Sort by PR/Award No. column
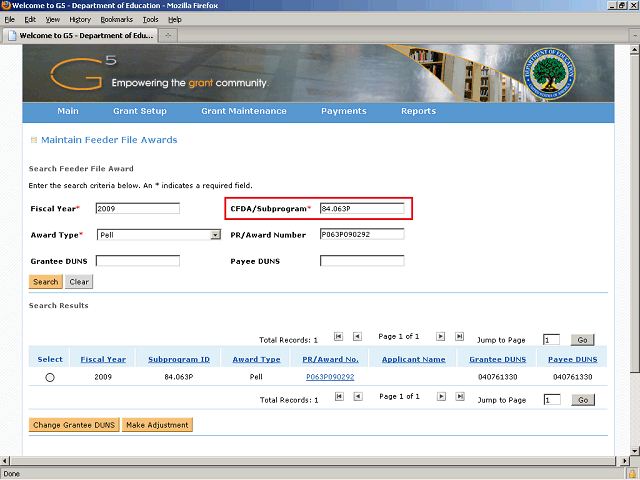The width and height of the screenshot is (640, 480). point(330,360)
